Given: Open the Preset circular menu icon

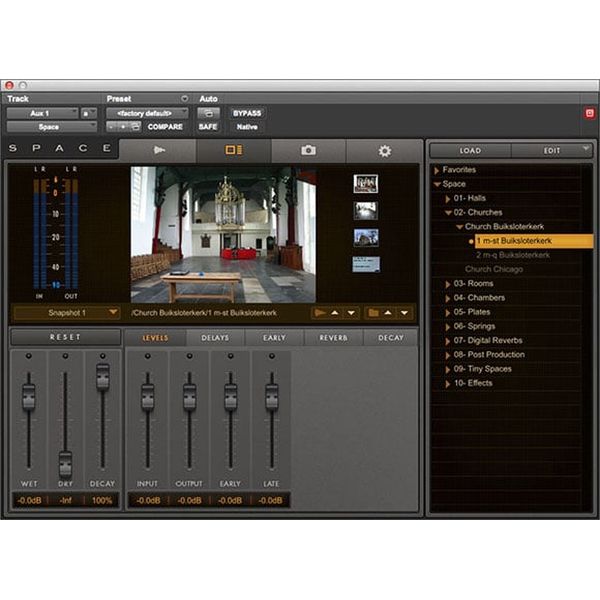Looking at the screenshot, I should (x=184, y=99).
